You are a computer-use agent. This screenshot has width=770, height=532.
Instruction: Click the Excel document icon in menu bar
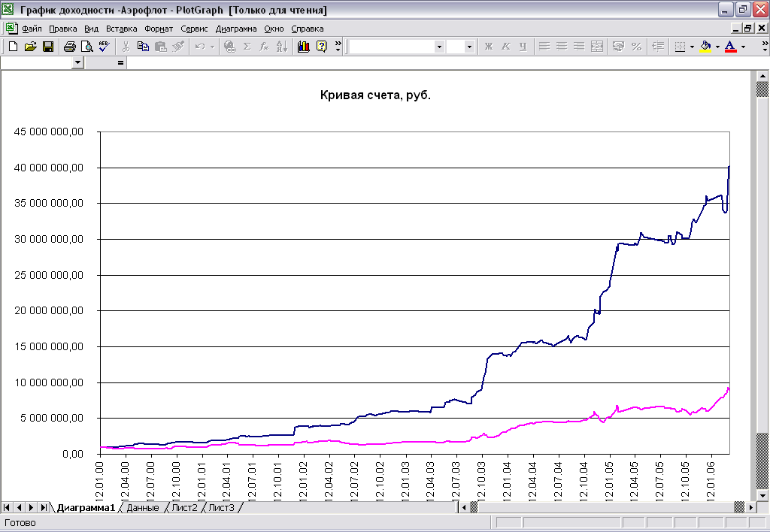11,28
